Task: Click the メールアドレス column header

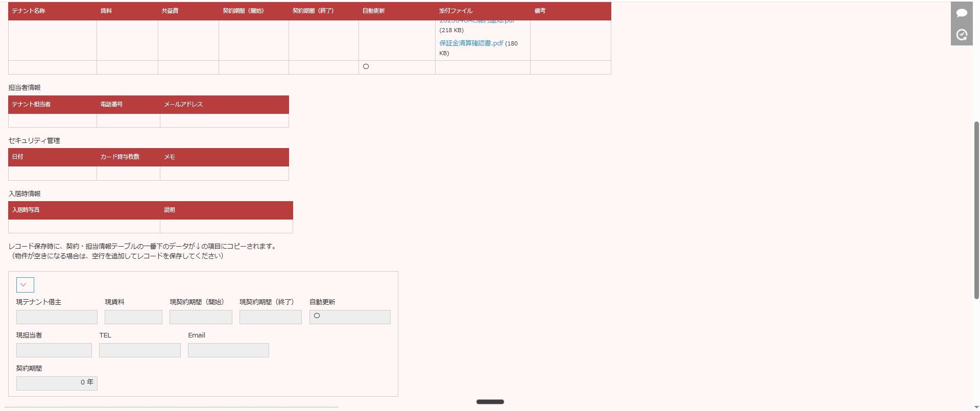Action: point(183,104)
